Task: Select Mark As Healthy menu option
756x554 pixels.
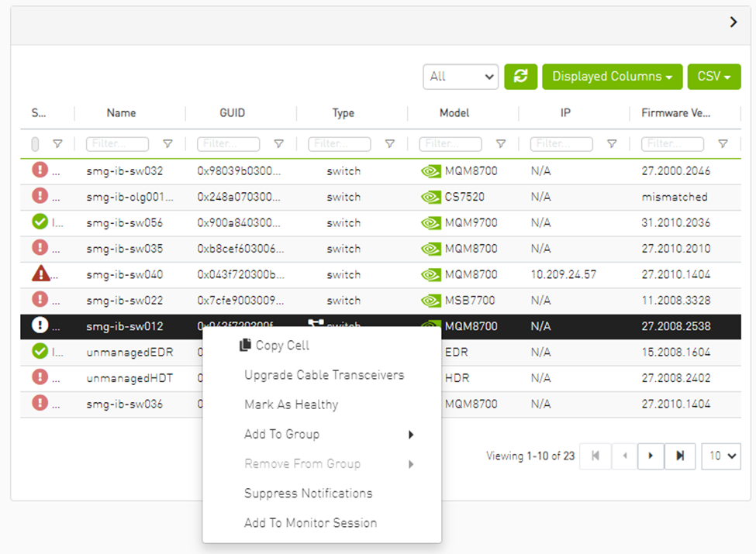Action: point(291,404)
